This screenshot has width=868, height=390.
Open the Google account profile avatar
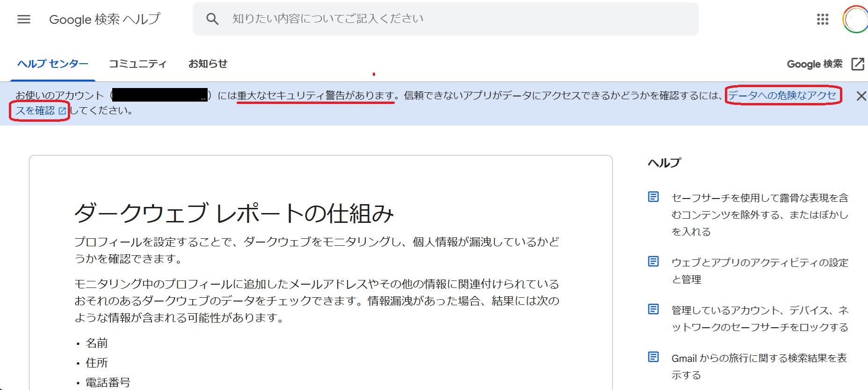(855, 19)
